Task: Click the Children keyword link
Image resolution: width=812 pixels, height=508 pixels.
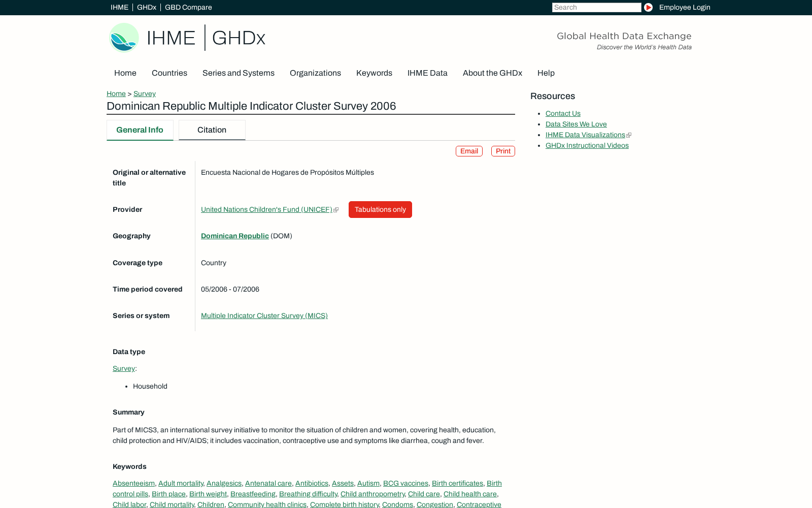Action: pyautogui.click(x=211, y=504)
